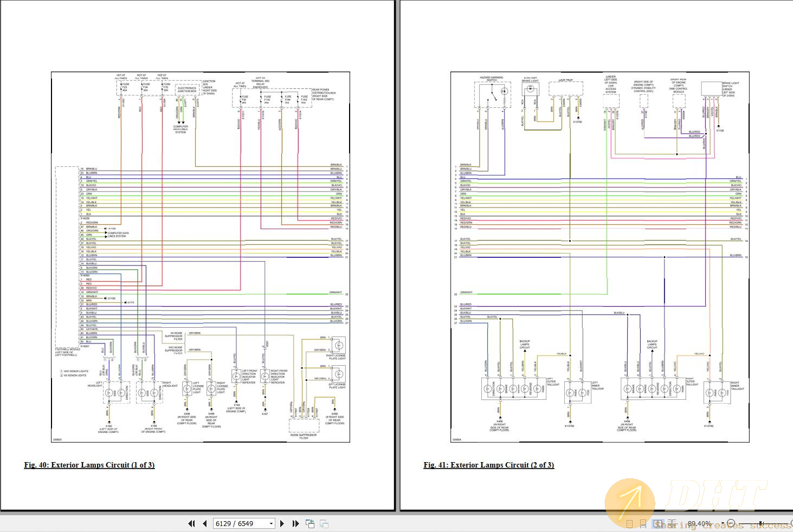
Task: Select continuous facing pages view
Action: 672,524
